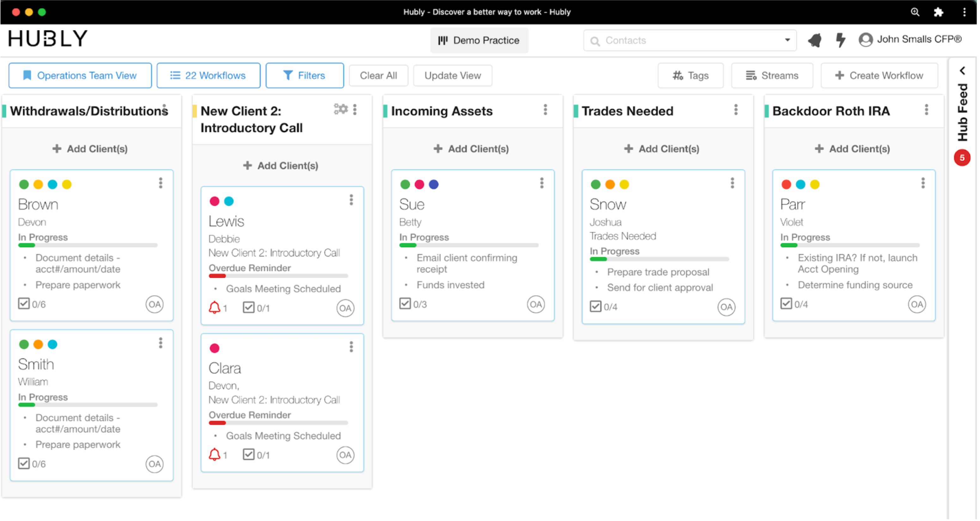Open browser three-dot menu in title bar
The image size is (980, 521).
pyautogui.click(x=964, y=12)
